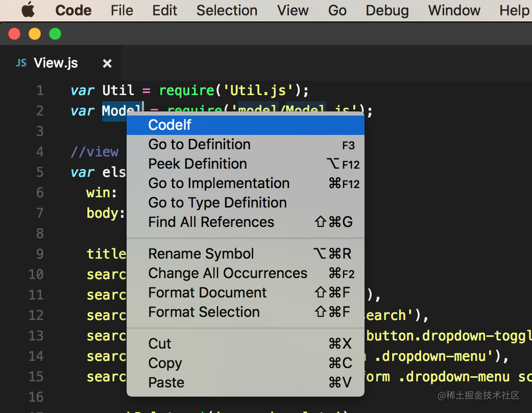The height and width of the screenshot is (413, 532).
Task: Open the Window menu
Action: [454, 10]
